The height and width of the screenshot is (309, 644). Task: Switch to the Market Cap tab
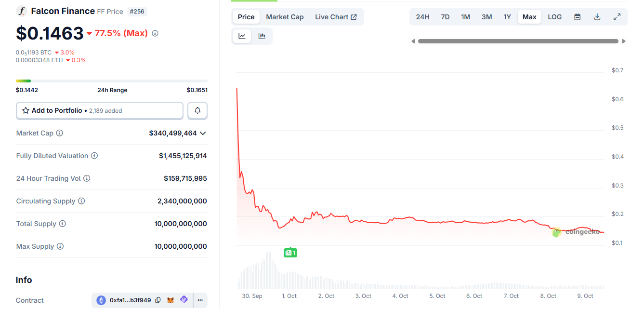(x=285, y=16)
